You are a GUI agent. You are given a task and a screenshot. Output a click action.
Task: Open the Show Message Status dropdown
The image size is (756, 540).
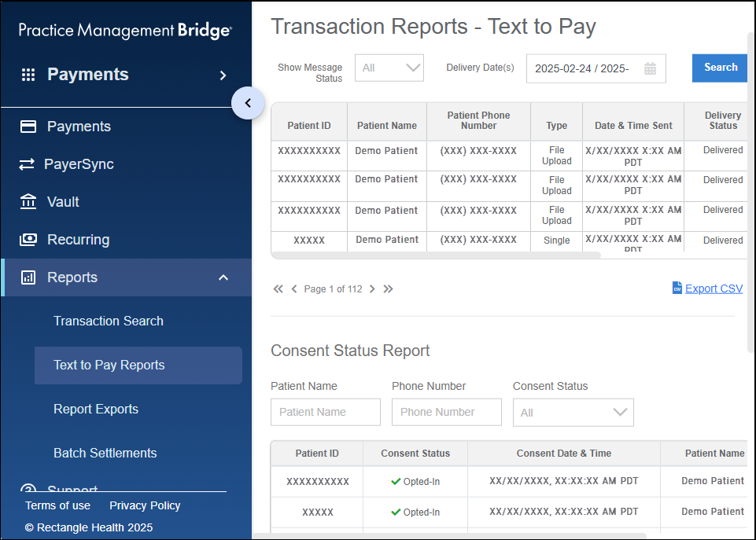[389, 68]
